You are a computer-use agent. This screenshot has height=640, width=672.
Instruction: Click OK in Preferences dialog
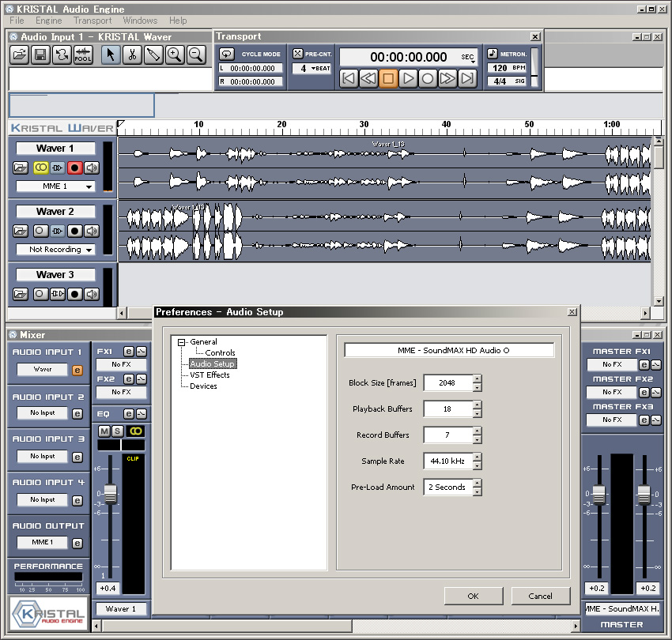(x=473, y=596)
